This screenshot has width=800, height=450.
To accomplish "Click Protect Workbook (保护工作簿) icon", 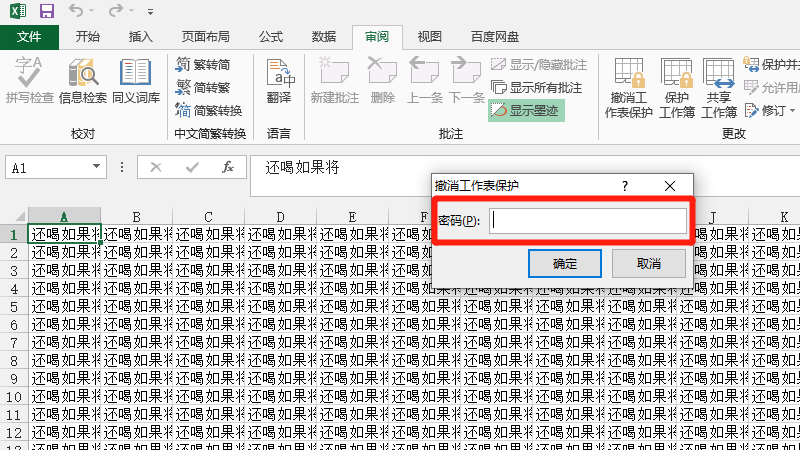I will click(677, 88).
